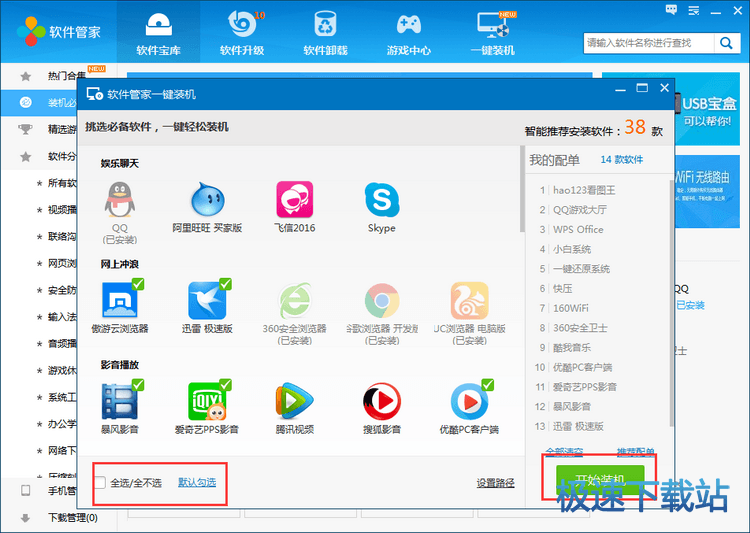
Task: Click the 迅雷 极速版 icon
Action: pos(207,300)
